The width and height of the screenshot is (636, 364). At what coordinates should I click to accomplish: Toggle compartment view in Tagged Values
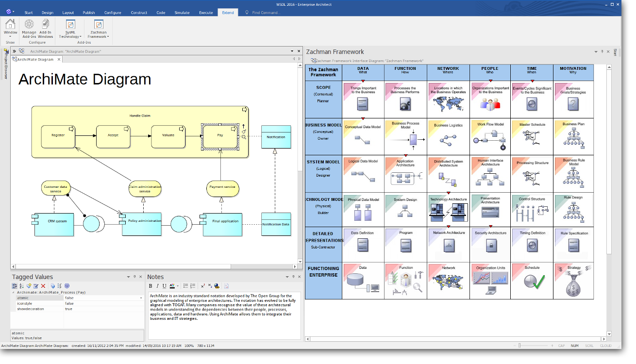15,286
